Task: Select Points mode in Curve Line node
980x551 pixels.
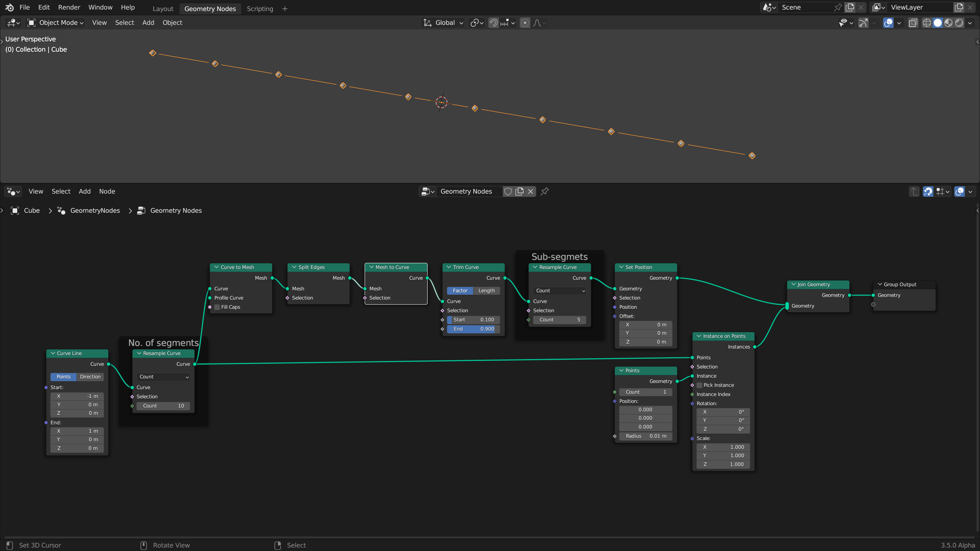Action: click(64, 377)
